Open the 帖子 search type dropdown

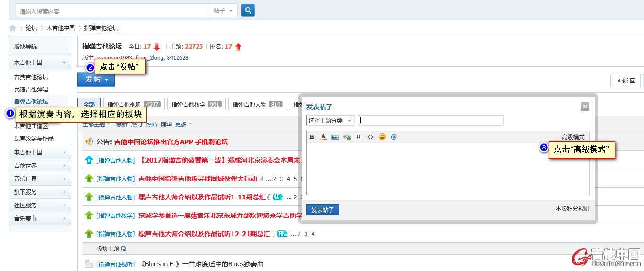pos(223,11)
